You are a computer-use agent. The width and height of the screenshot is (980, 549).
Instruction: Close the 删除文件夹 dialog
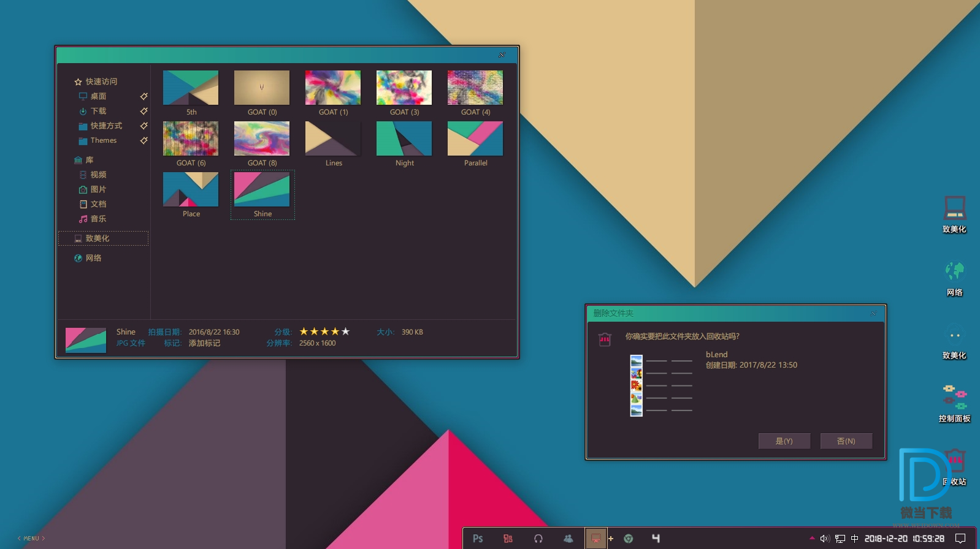click(873, 313)
